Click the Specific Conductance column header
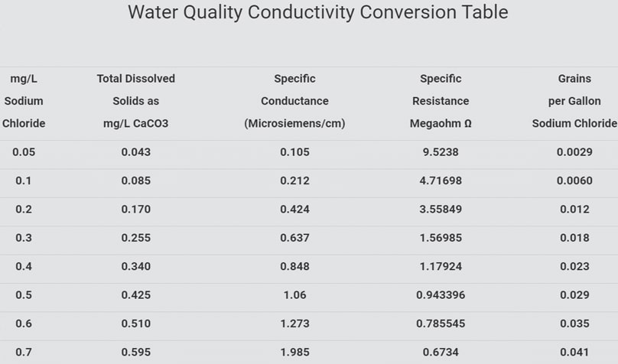 point(294,101)
